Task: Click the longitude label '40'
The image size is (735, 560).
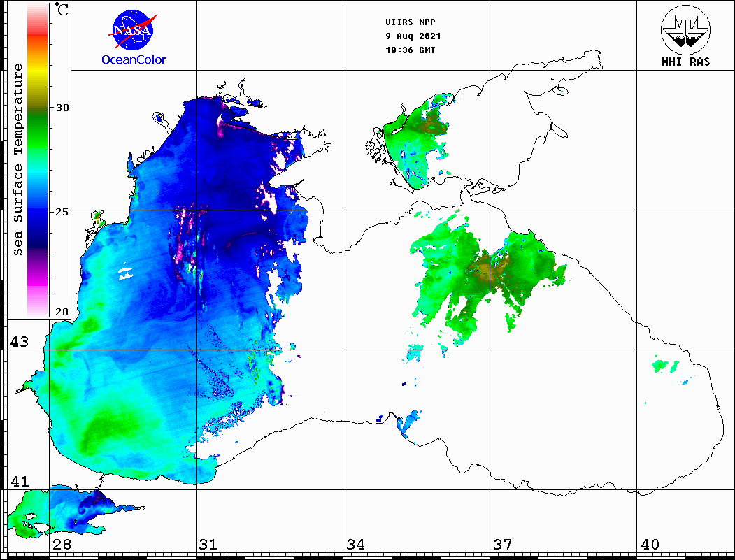Action: (650, 545)
